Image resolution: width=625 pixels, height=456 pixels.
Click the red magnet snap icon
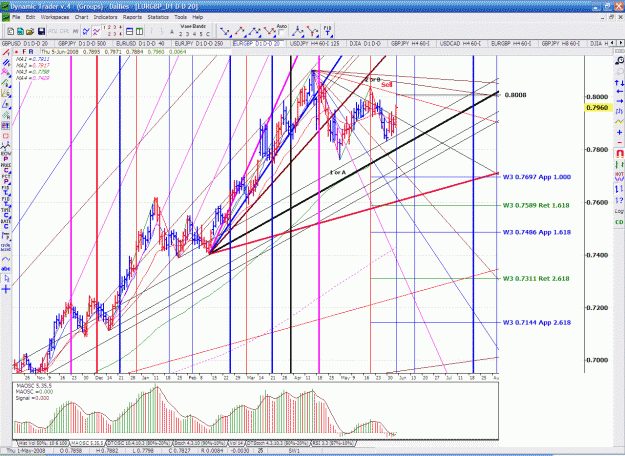[x=619, y=153]
